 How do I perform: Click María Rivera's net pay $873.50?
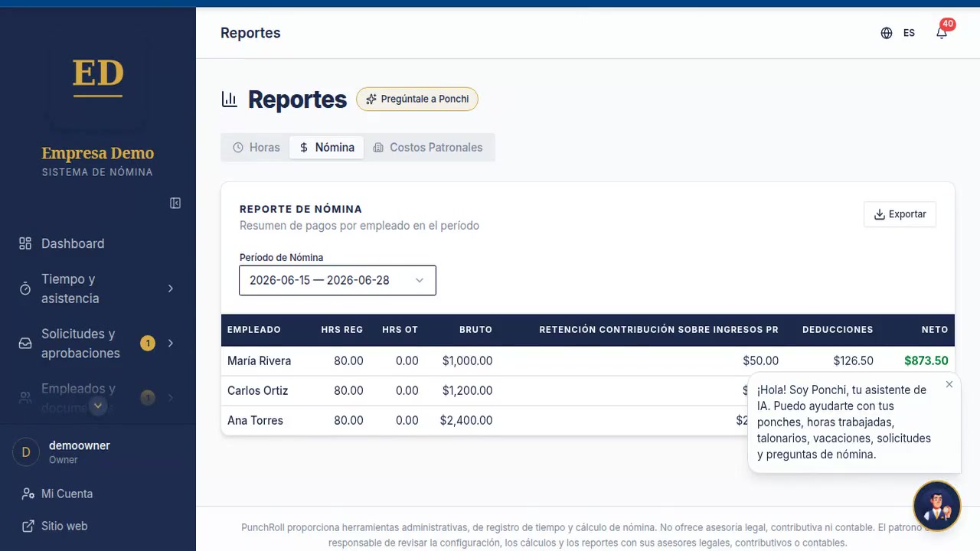(x=926, y=360)
